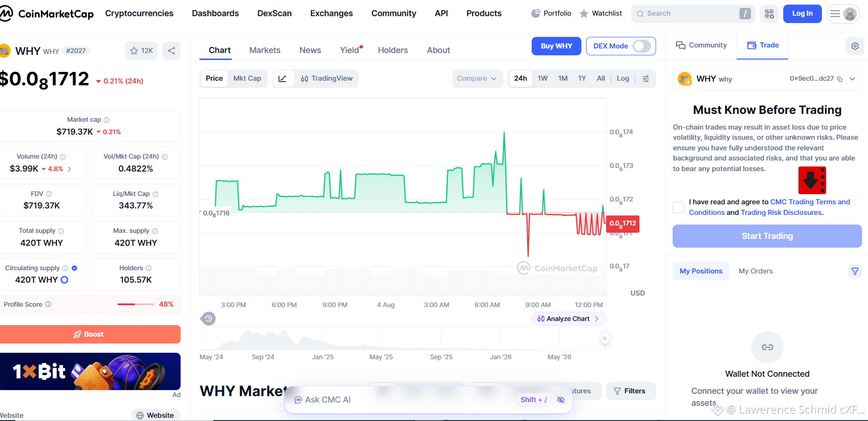Share the WHY coin page
The height and width of the screenshot is (421, 868).
(x=171, y=51)
